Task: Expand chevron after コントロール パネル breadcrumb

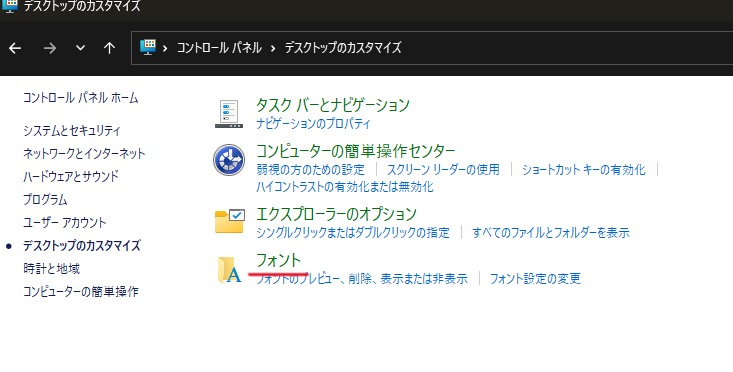Action: tap(273, 48)
